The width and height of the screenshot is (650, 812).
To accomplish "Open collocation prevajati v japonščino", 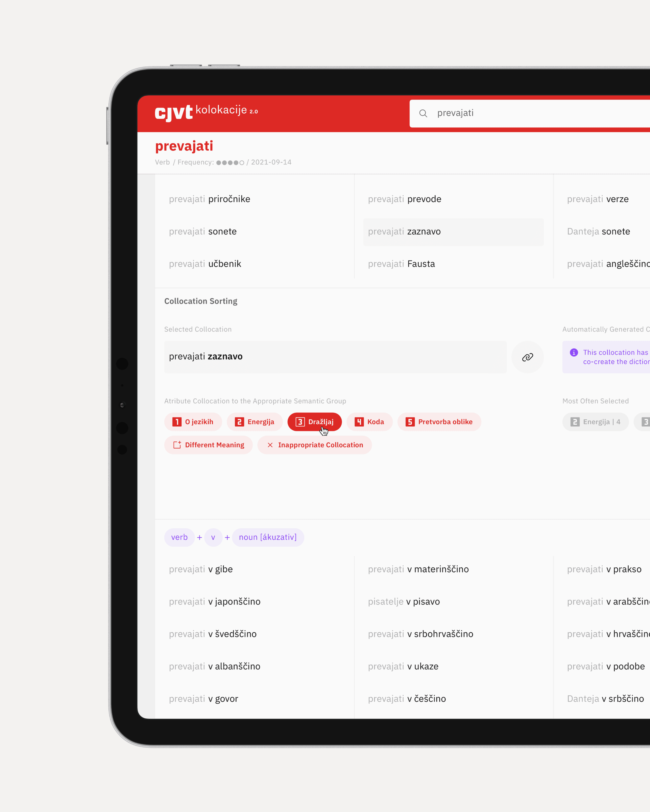I will pos(215,601).
